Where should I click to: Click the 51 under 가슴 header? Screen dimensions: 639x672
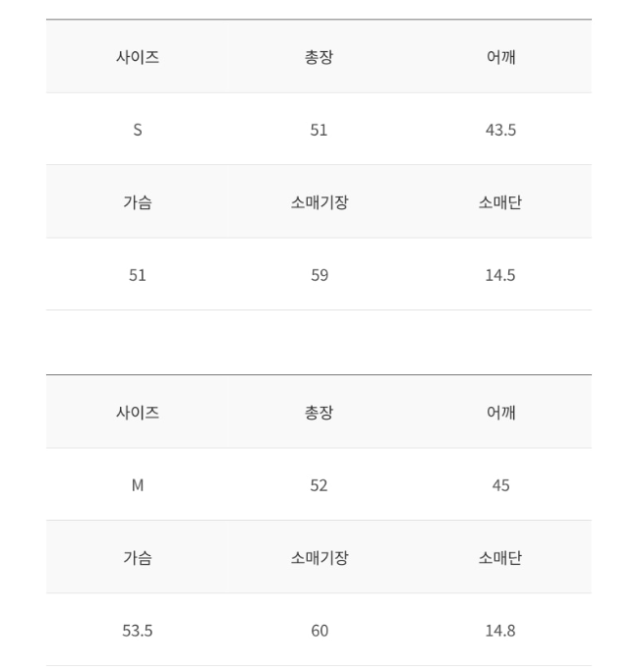tap(138, 275)
